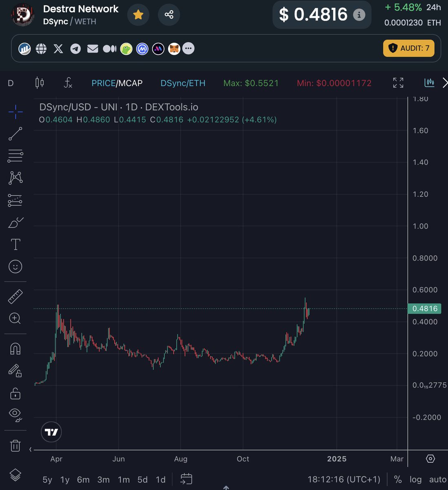Toggle magnet mode
The height and width of the screenshot is (490, 448).
click(16, 349)
